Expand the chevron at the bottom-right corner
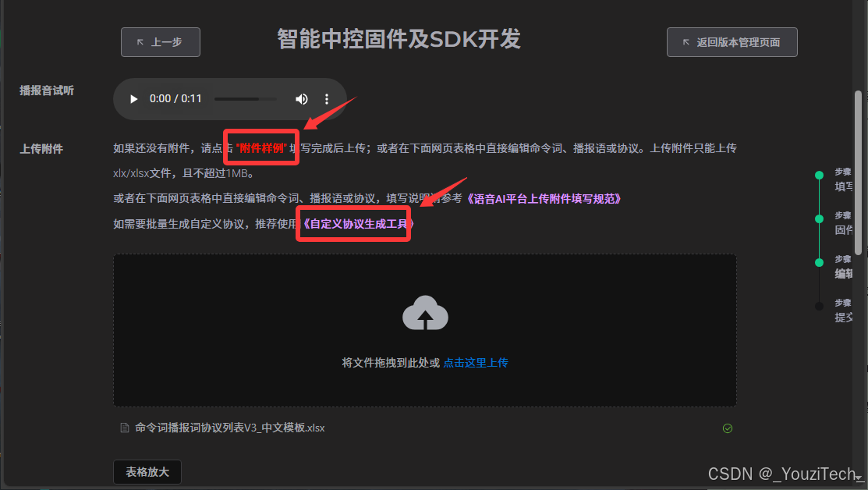The width and height of the screenshot is (868, 490). pyautogui.click(x=859, y=478)
